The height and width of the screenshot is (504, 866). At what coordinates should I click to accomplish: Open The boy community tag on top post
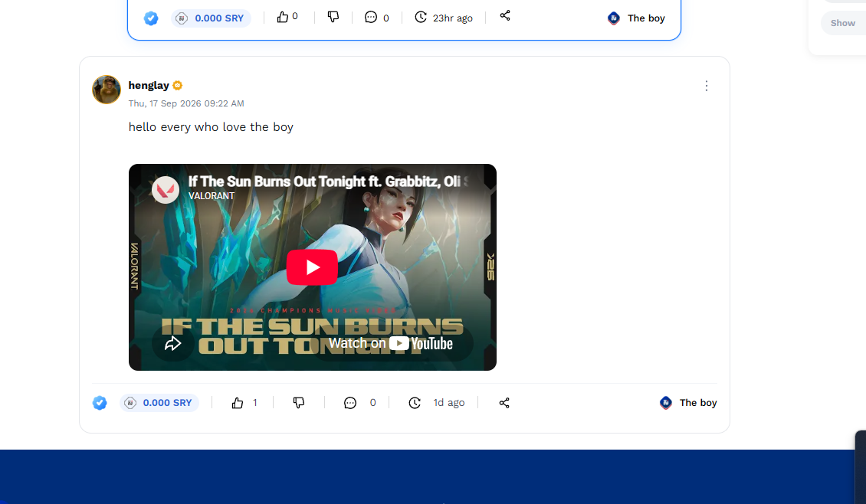tap(635, 18)
